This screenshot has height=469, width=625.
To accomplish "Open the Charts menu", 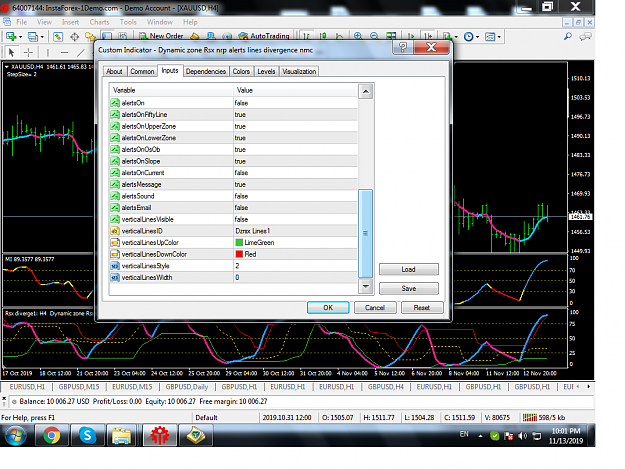I will (x=99, y=22).
